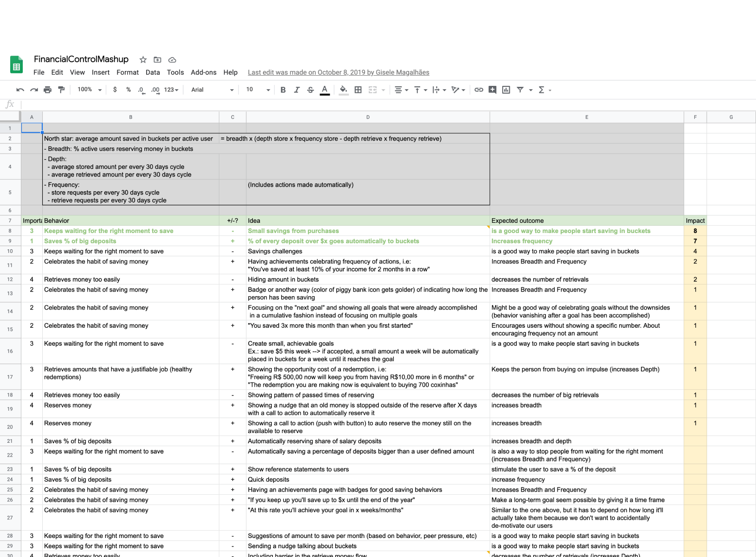
Task: Decrease decimal places
Action: pos(141,90)
